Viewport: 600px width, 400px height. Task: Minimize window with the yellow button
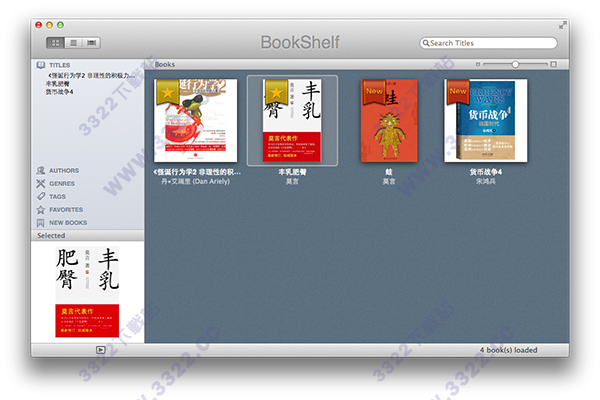coord(49,25)
